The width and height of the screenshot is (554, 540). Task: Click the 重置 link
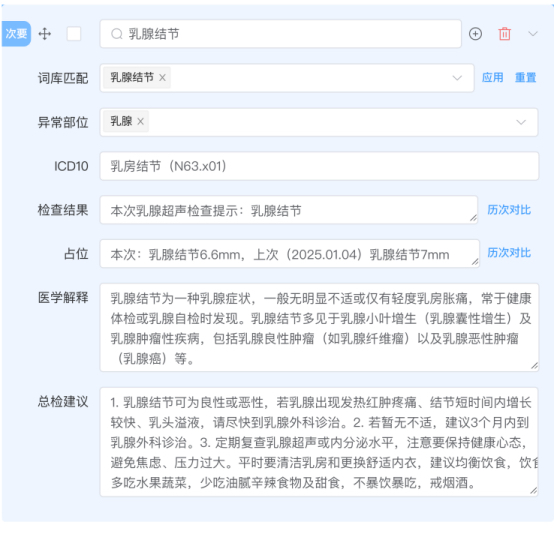click(525, 77)
